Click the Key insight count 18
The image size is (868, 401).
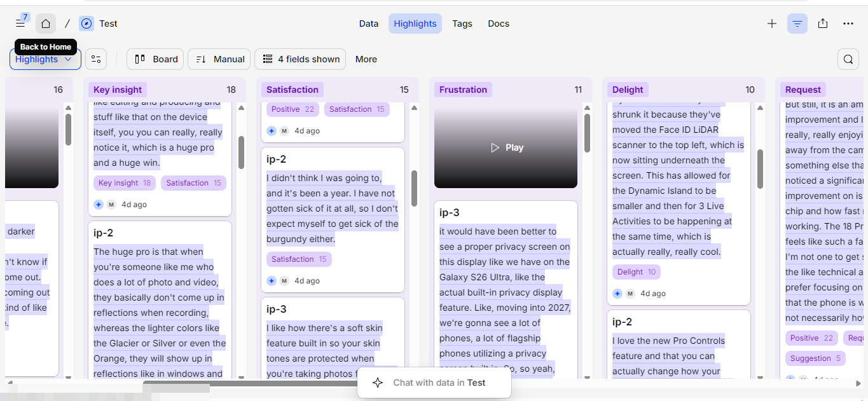point(231,90)
